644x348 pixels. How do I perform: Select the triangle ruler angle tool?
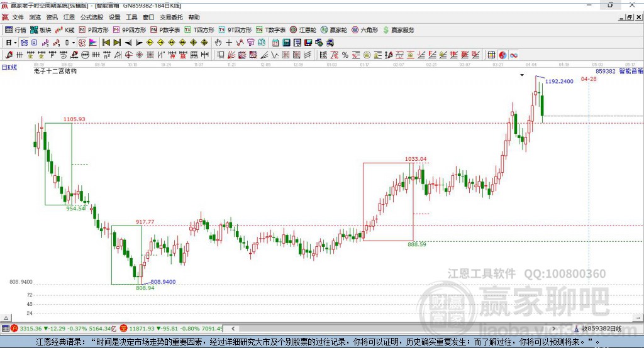[x=118, y=55]
